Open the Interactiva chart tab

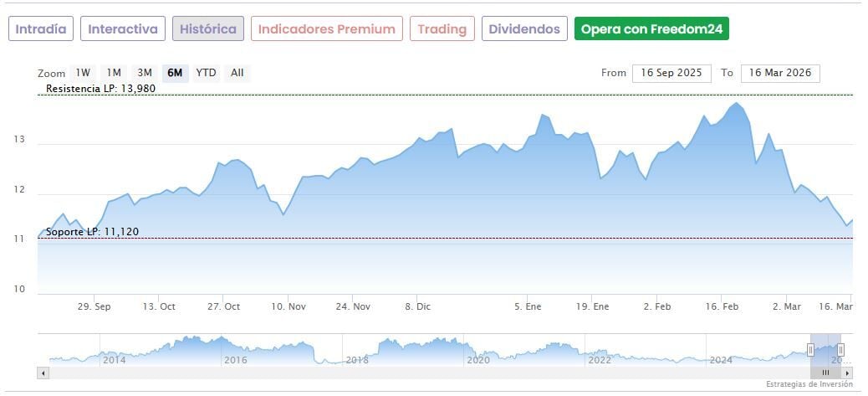[123, 28]
